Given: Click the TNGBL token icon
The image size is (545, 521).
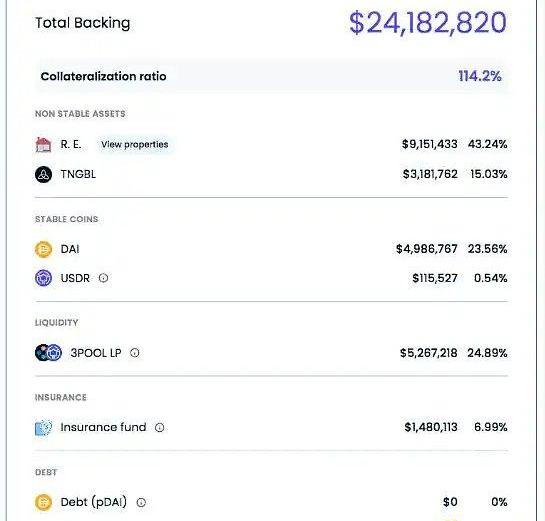Looking at the screenshot, I should point(43,174).
